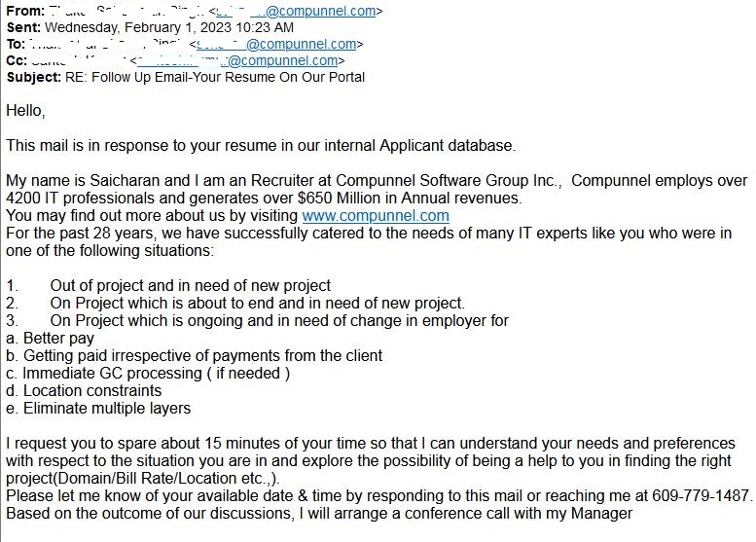This screenshot has height=542, width=756.
Task: Click the phone number 609-779-1487
Action: pos(701,495)
